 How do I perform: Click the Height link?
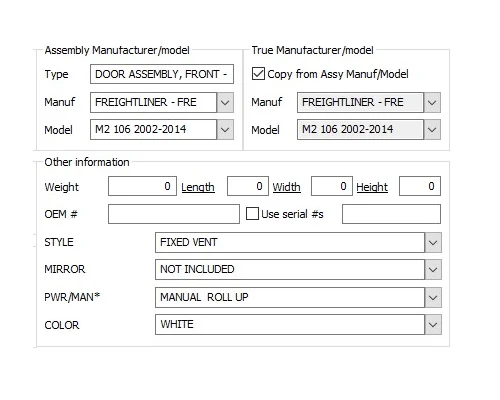372,187
